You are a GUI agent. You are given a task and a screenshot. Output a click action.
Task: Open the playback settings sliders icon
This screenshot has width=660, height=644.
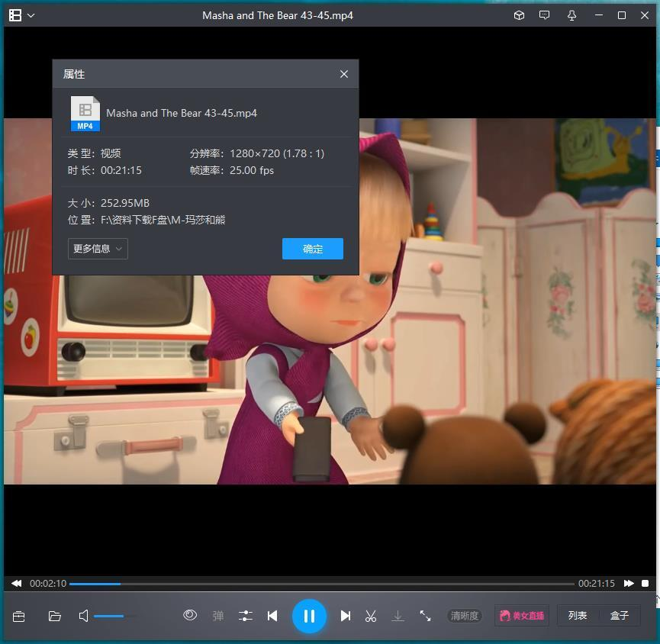245,616
